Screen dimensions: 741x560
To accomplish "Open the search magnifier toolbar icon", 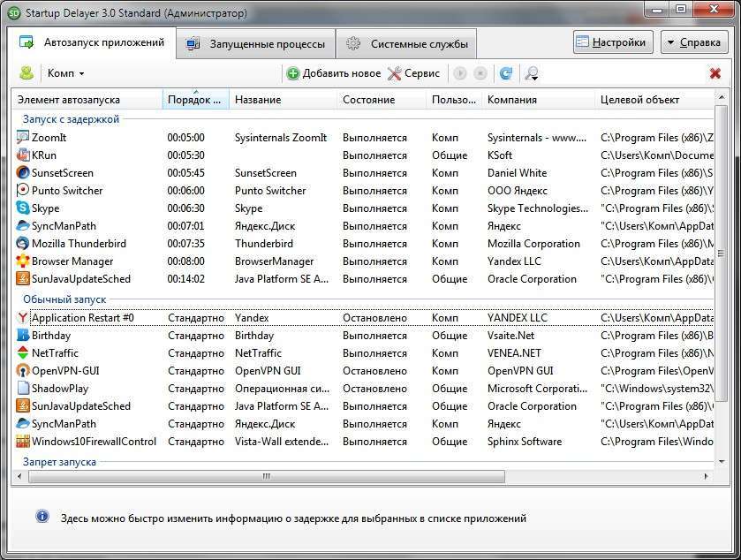I will pyautogui.click(x=532, y=73).
